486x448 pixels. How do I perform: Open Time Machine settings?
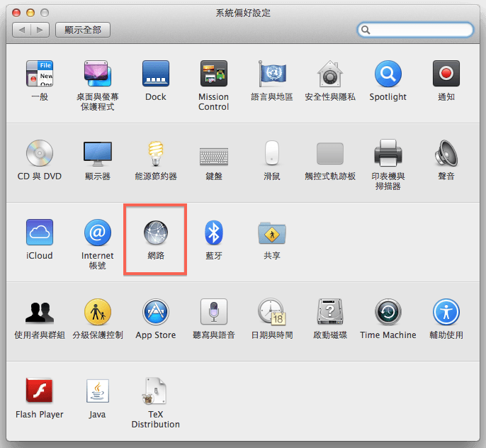(388, 312)
